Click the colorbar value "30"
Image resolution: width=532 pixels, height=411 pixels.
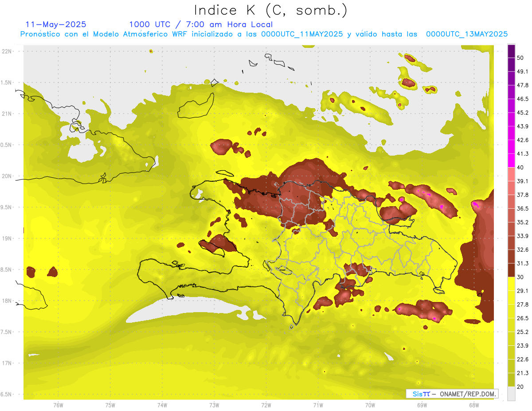pos(520,277)
